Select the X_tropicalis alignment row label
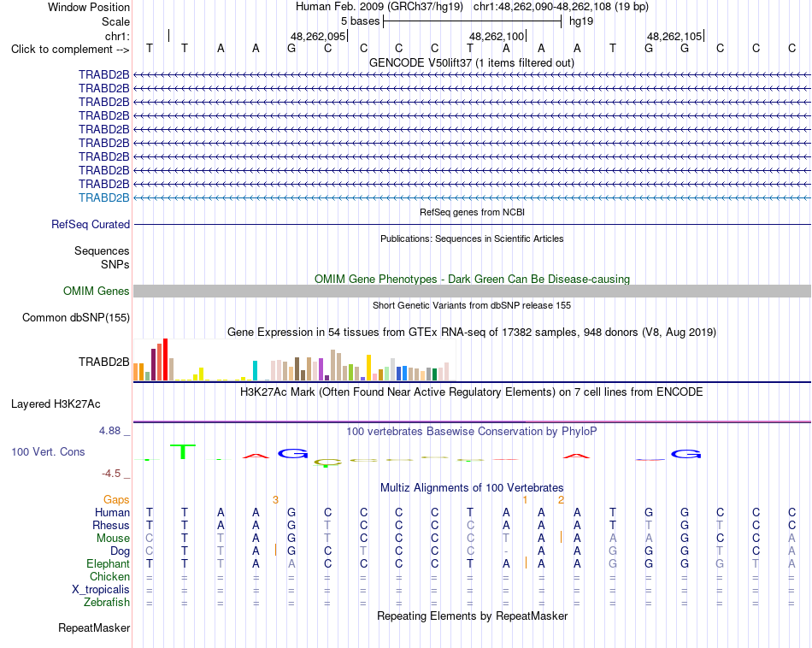This screenshot has width=812, height=648. click(x=101, y=590)
